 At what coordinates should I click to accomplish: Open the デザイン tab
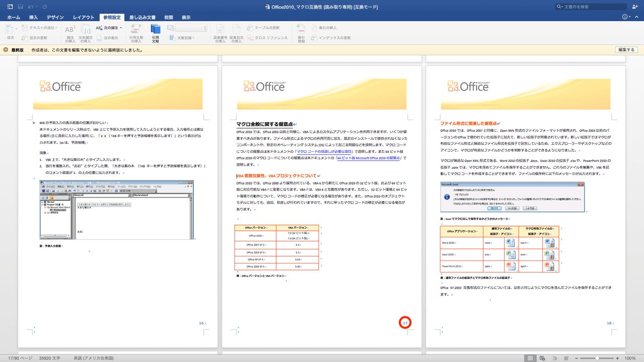55,17
